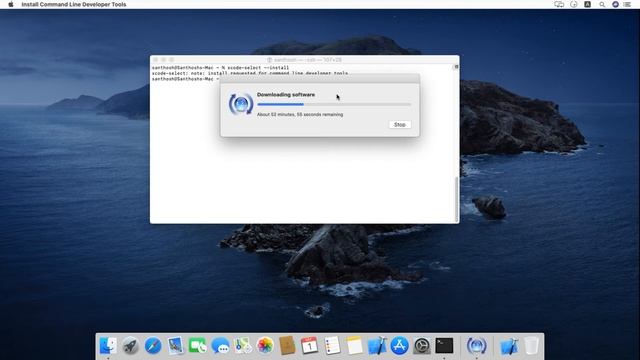
Task: Click the Software Update globe icon in dialog
Action: pos(241,104)
